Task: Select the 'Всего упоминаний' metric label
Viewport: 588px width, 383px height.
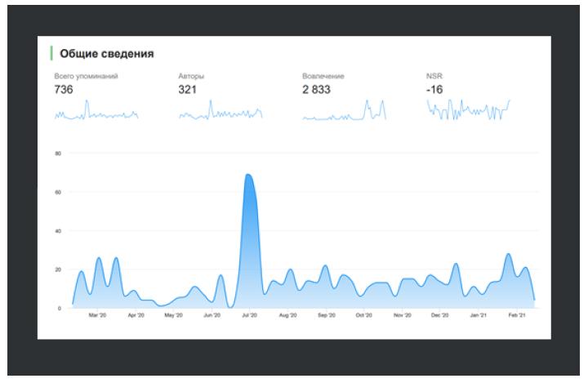Action: click(x=86, y=76)
